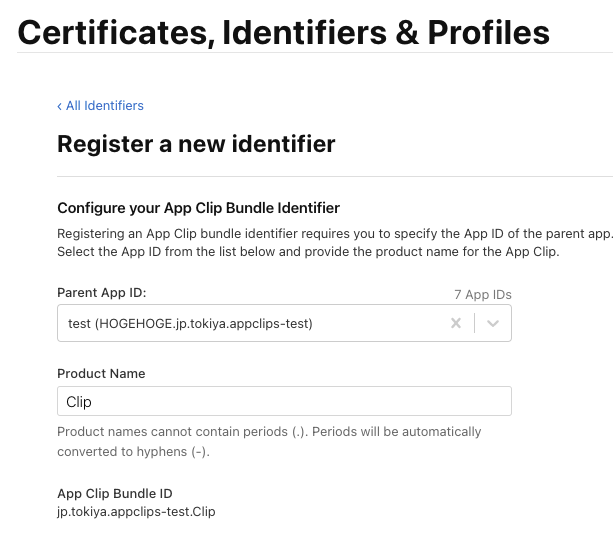Click the 7 App IDs count label

(x=482, y=295)
